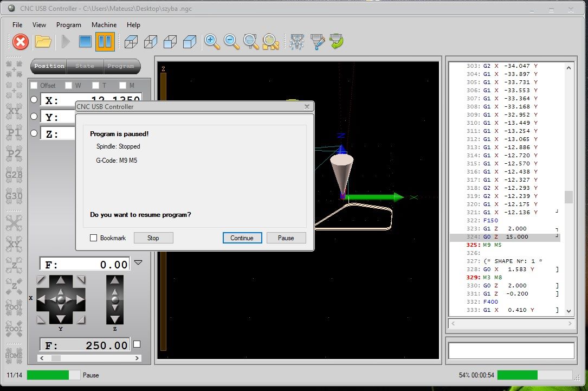Toggle checkbox beside F: 250.00 field
Screen dimensions: 588x391
coord(137,344)
